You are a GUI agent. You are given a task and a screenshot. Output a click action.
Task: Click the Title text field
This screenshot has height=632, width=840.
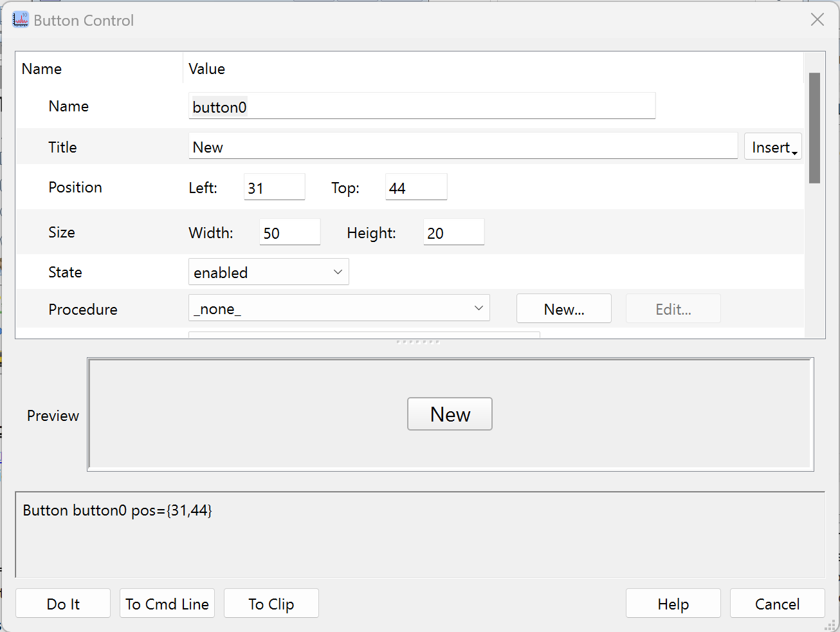coord(462,147)
